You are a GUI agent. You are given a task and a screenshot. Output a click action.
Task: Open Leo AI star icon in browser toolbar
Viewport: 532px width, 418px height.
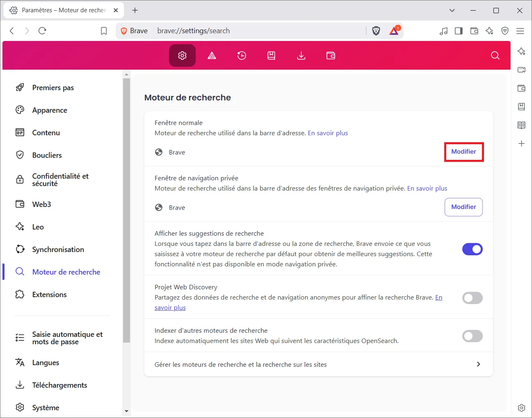point(489,31)
